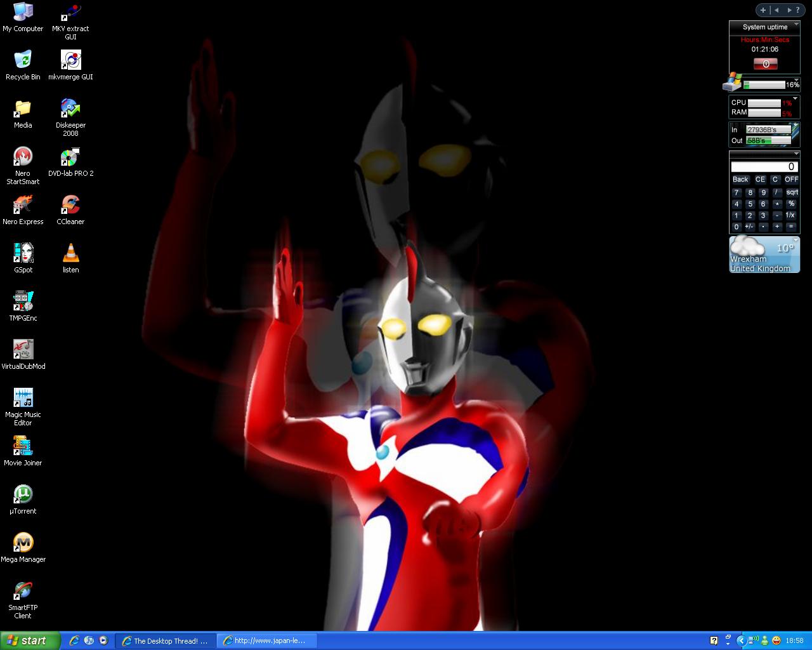
Task: Open Nero StartSmart shortcut
Action: 23,166
